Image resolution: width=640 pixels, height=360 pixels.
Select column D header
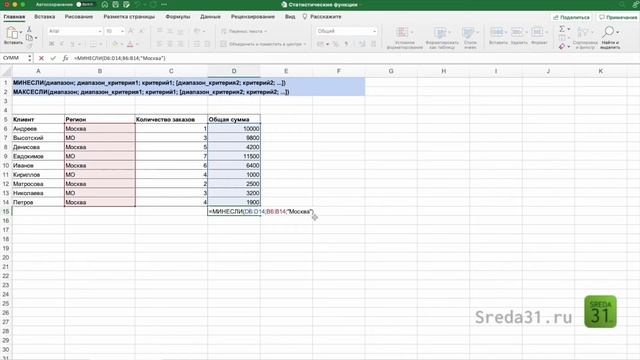click(234, 71)
